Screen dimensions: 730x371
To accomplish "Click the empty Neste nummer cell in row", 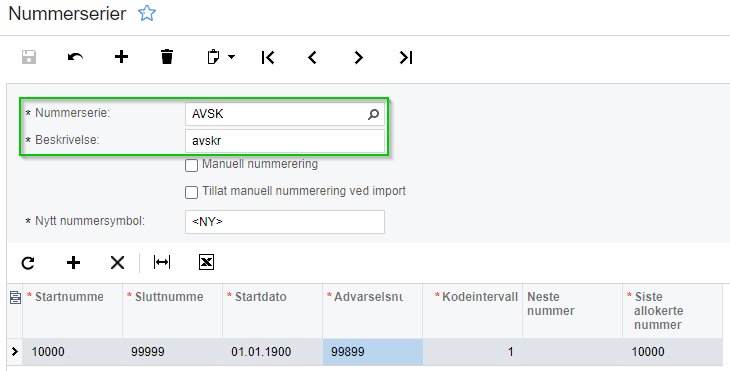I will point(573,351).
